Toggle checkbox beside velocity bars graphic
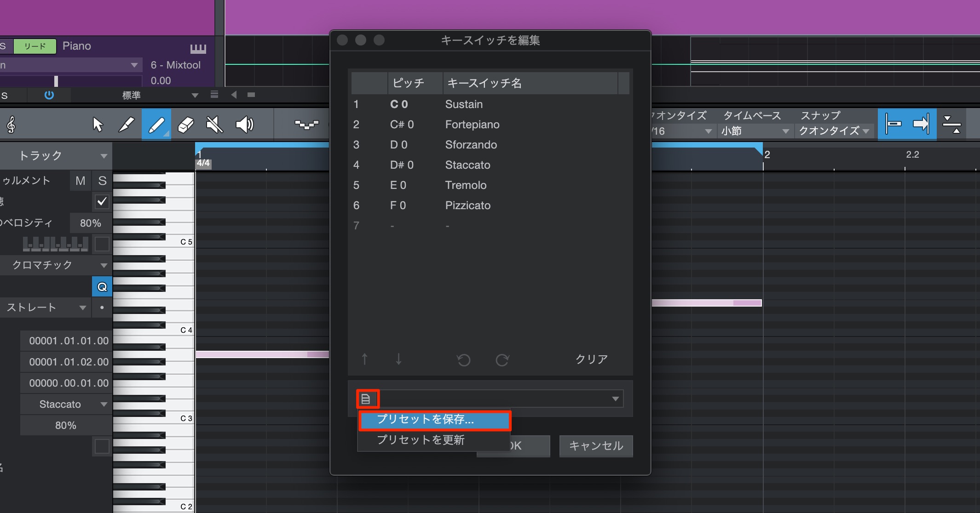This screenshot has height=513, width=980. click(102, 244)
